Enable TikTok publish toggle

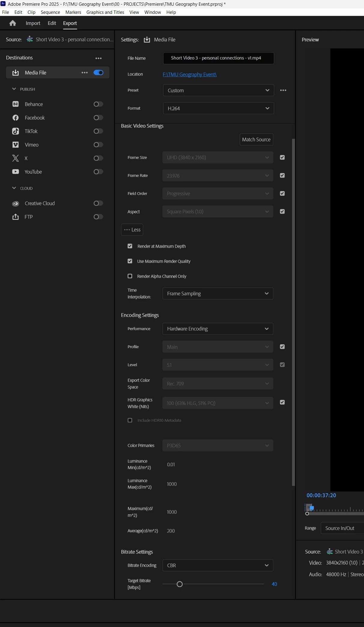pos(98,131)
